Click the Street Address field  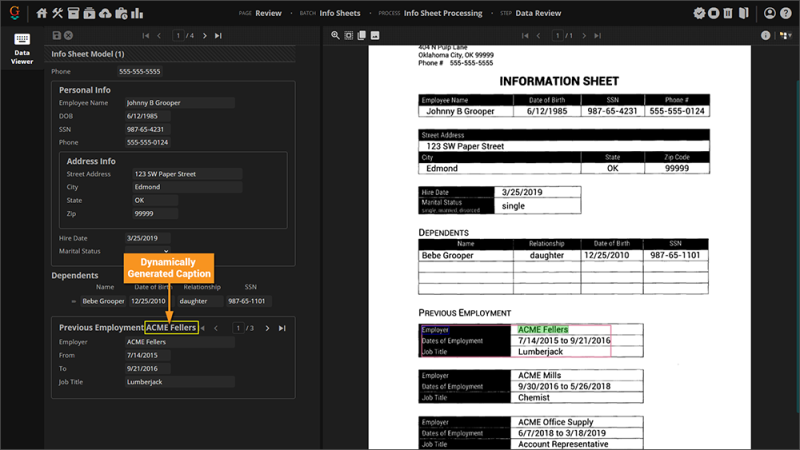[187, 174]
